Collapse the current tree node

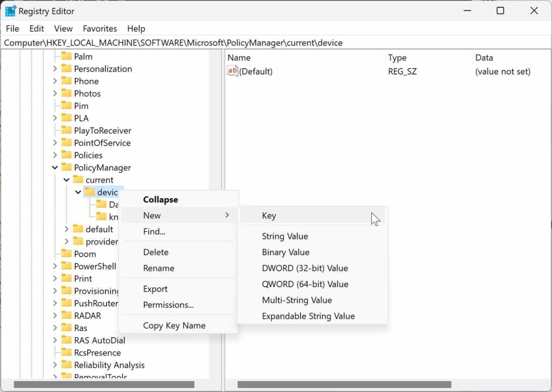pyautogui.click(x=66, y=180)
